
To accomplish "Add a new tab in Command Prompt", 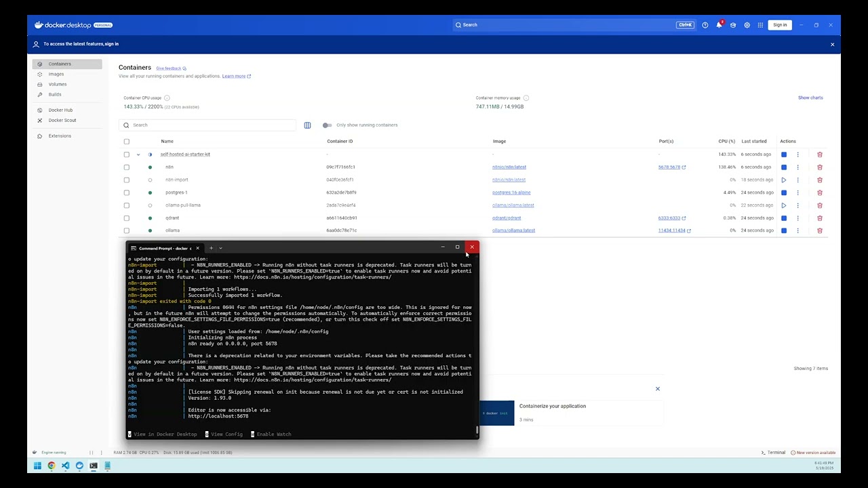I will (211, 248).
